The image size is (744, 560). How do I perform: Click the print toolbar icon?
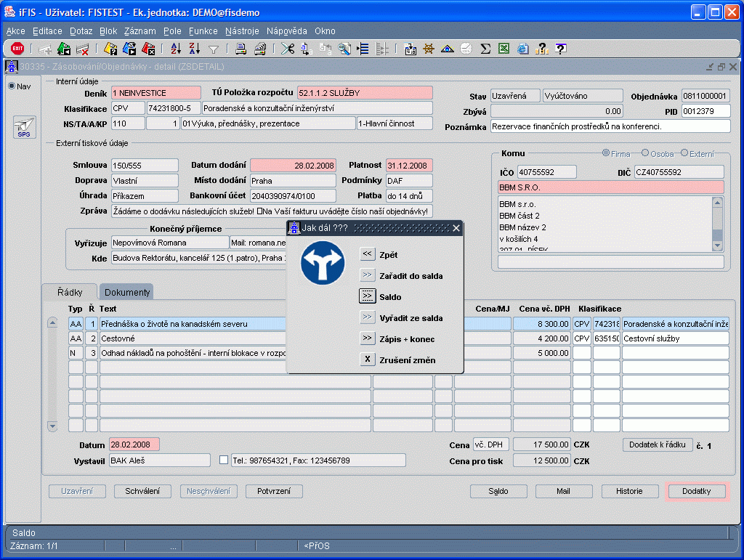point(241,49)
